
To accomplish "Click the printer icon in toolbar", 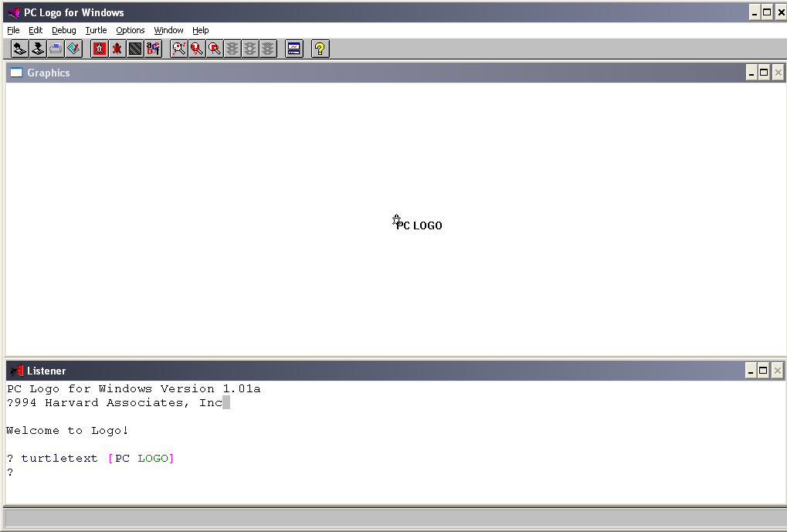I will tap(56, 49).
